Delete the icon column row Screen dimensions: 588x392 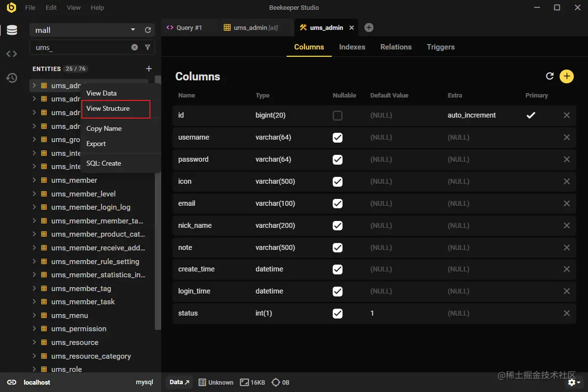pos(567,181)
